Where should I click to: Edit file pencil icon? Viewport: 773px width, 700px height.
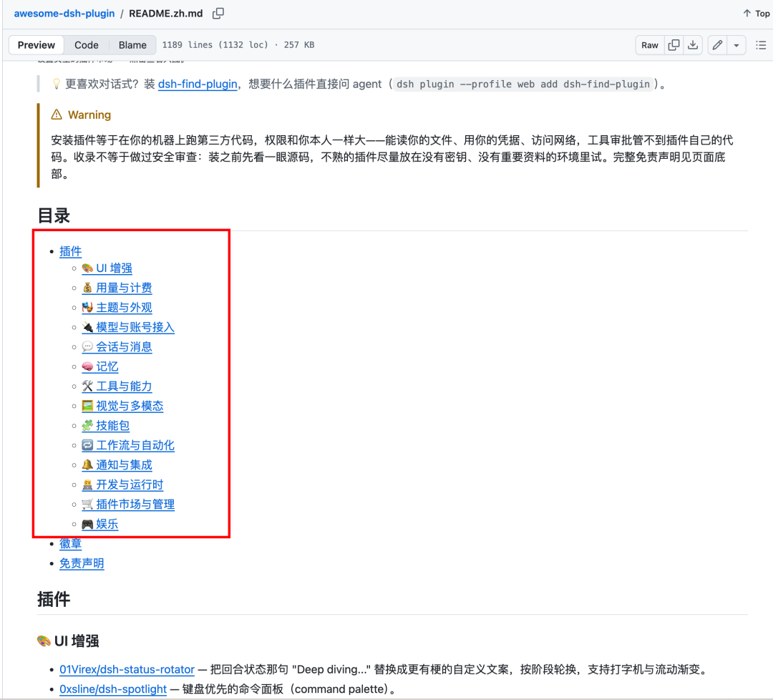point(717,45)
